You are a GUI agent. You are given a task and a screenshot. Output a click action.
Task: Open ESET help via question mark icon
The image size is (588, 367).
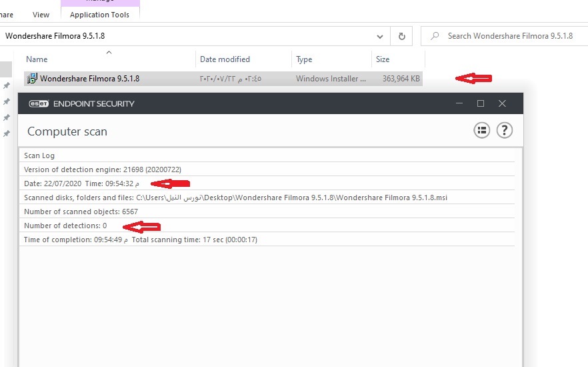[505, 130]
